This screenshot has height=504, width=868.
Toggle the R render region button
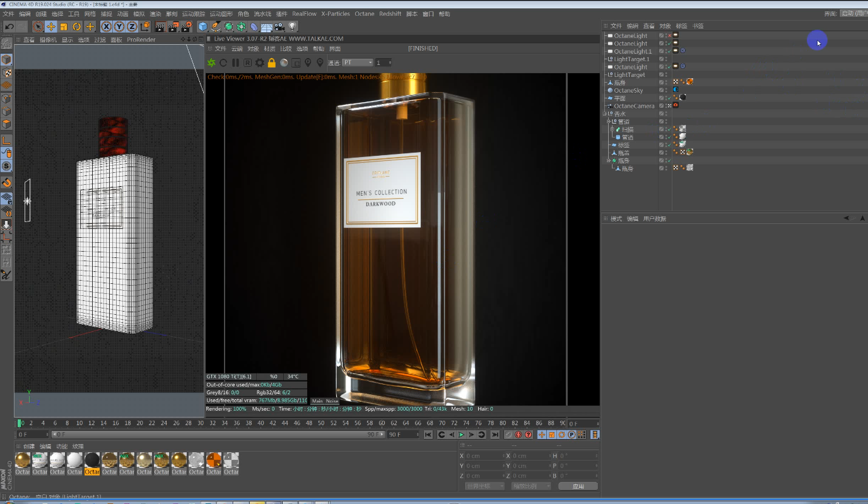point(247,62)
